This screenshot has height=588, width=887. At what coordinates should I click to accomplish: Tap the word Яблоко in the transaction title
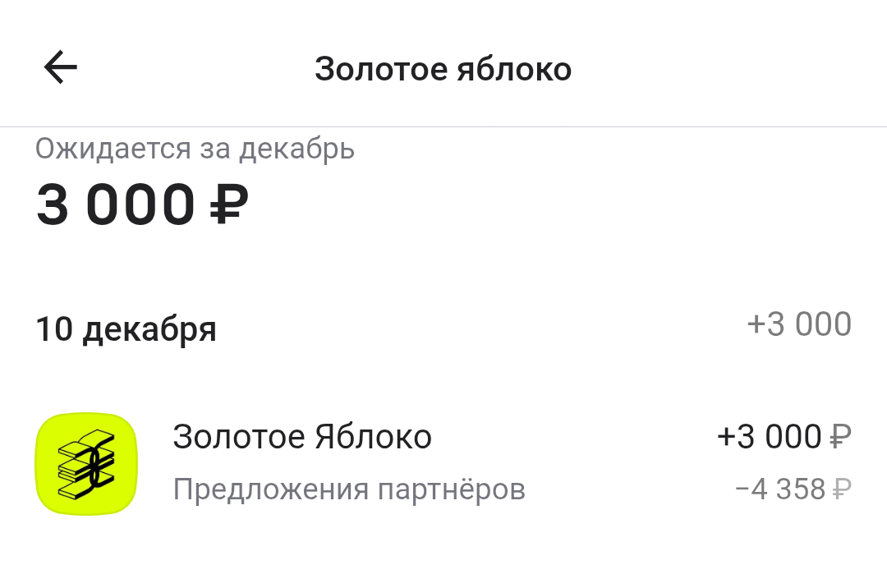pos(373,437)
